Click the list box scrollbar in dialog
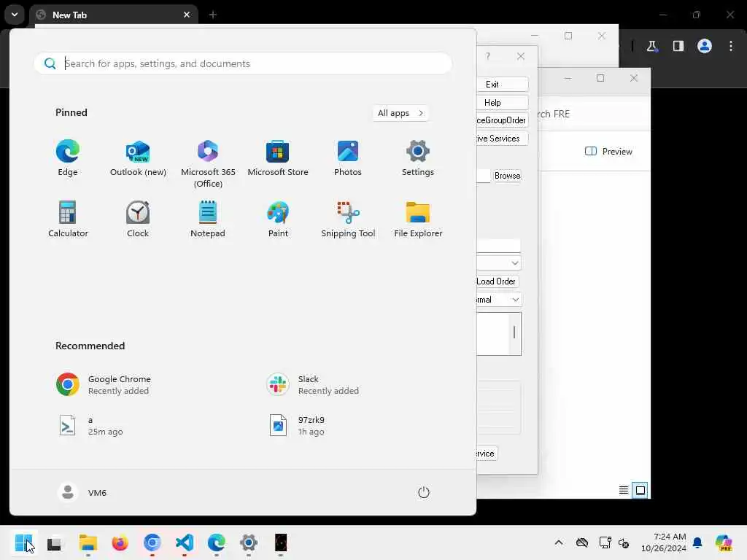 [x=514, y=333]
